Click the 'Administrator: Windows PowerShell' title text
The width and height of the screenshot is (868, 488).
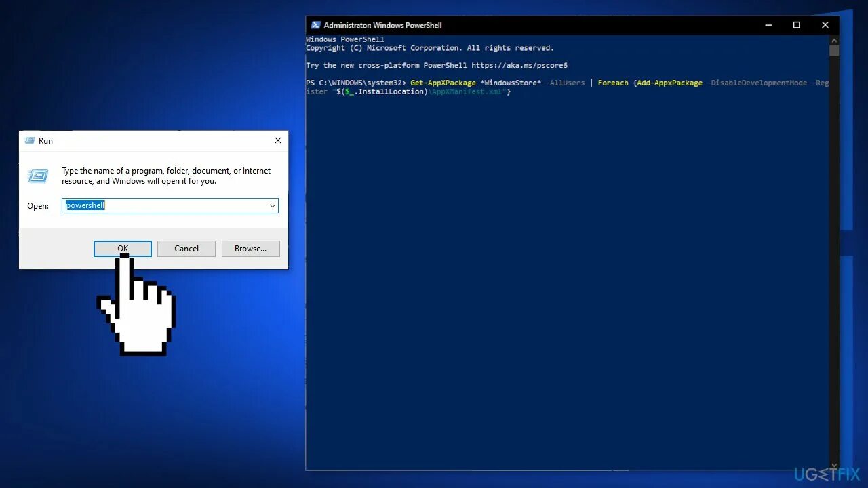(x=382, y=25)
